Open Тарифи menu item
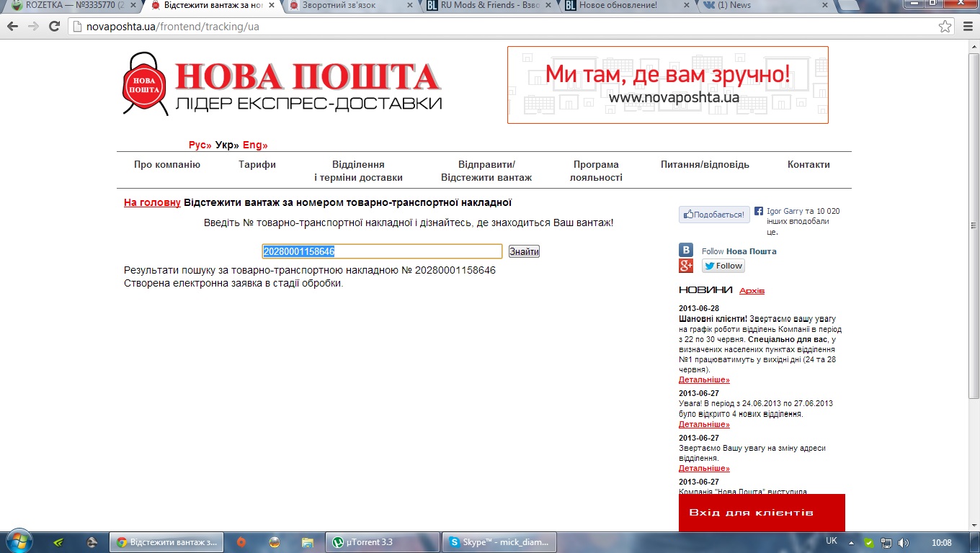 click(x=257, y=164)
